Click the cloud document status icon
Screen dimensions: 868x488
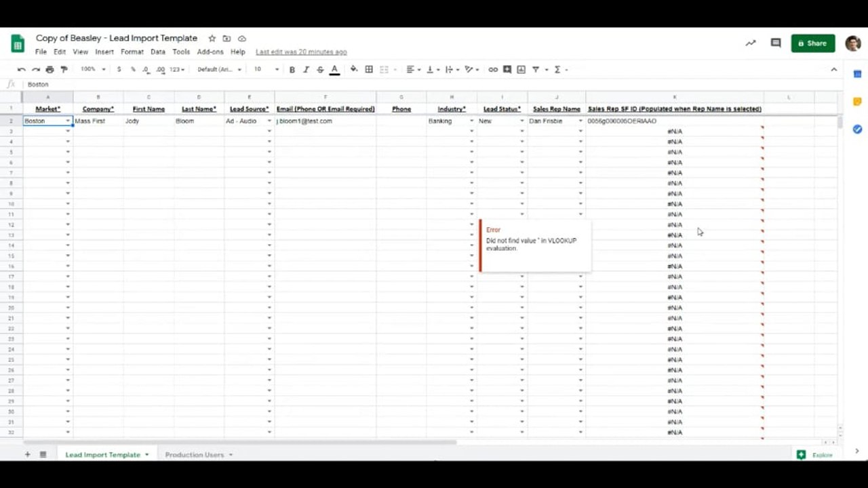(242, 39)
